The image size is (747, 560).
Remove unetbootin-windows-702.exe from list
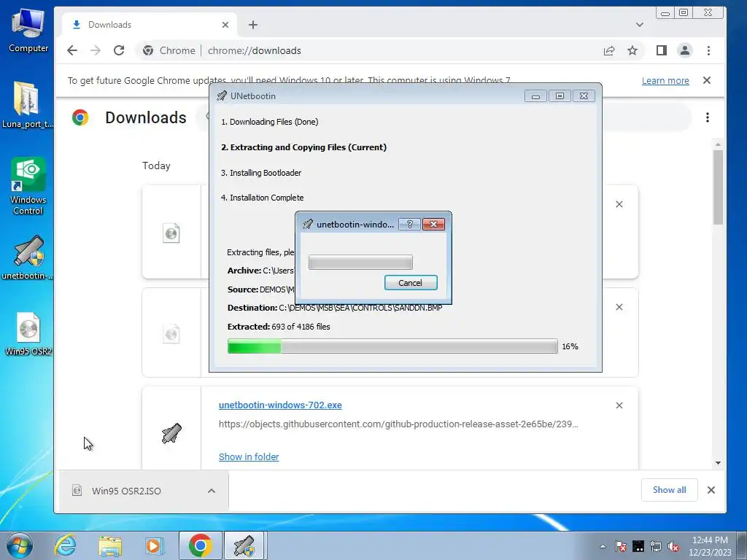[619, 405]
